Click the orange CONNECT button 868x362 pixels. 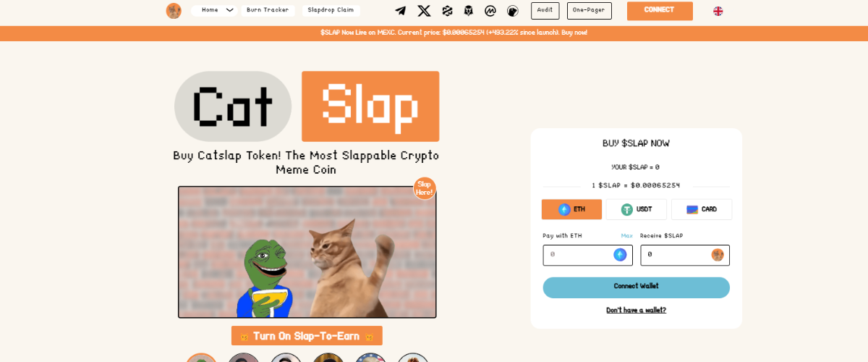[x=660, y=11]
